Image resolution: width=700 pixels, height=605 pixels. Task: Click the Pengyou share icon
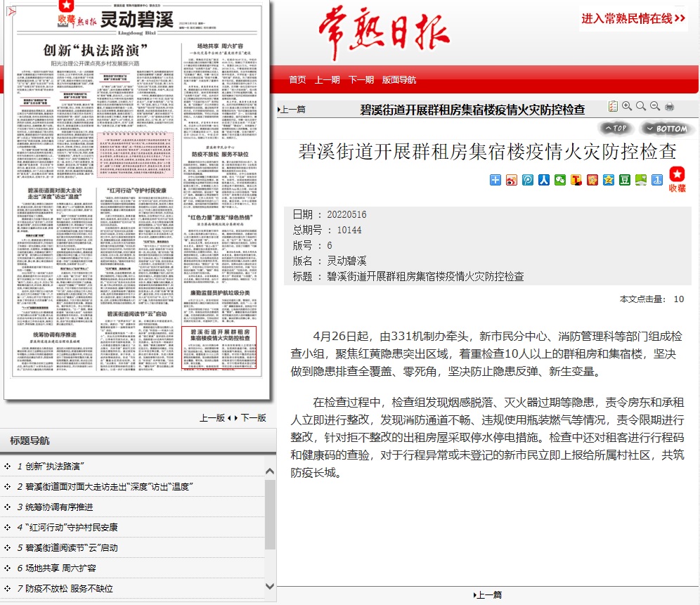pyautogui.click(x=528, y=180)
